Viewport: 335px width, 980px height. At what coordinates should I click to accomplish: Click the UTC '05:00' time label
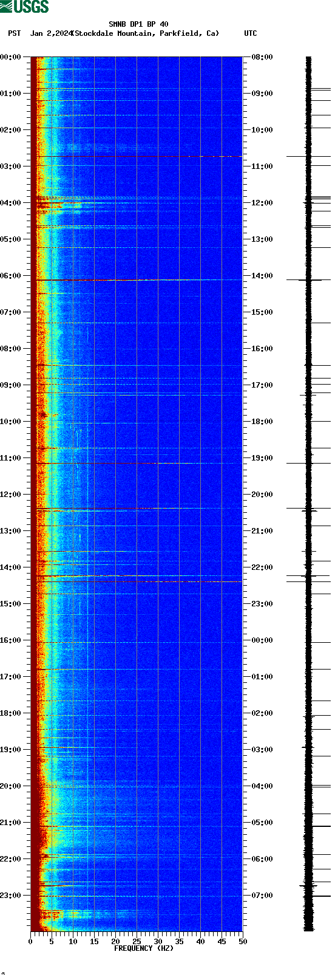(262, 823)
